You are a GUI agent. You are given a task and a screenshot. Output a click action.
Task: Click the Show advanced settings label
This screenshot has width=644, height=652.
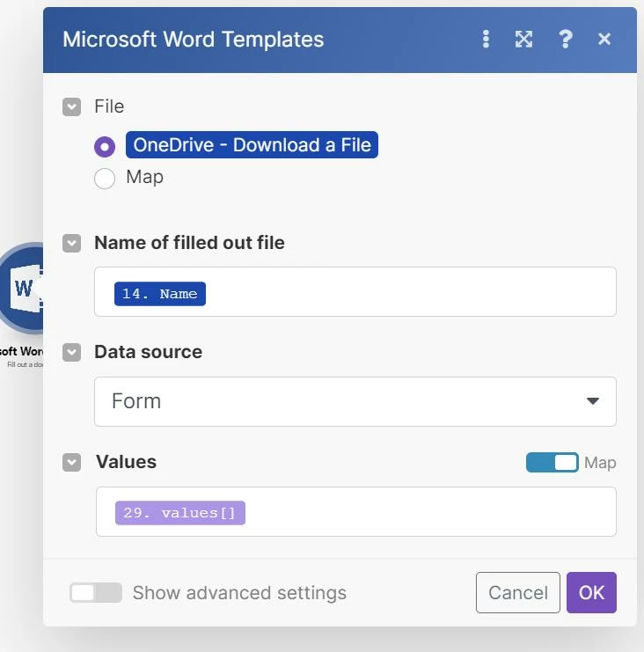(x=239, y=592)
